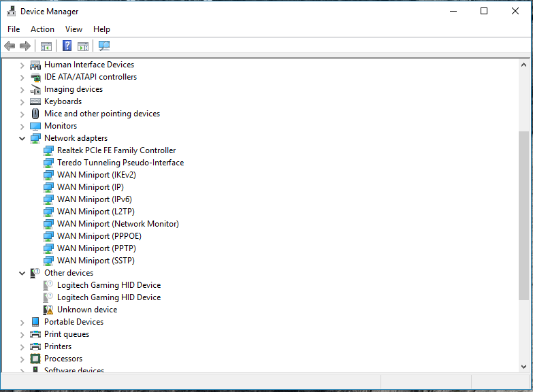Viewport: 533px width, 392px height.
Task: Open the File menu
Action: (x=14, y=29)
